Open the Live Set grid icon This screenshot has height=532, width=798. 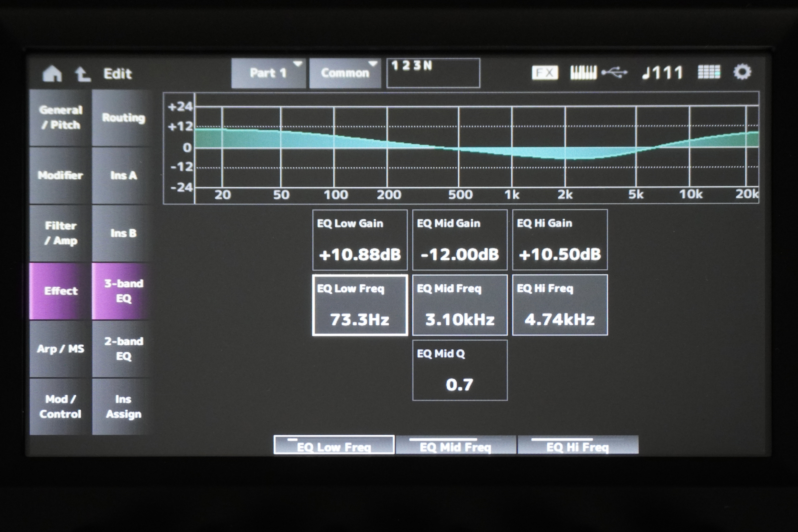[x=709, y=72]
